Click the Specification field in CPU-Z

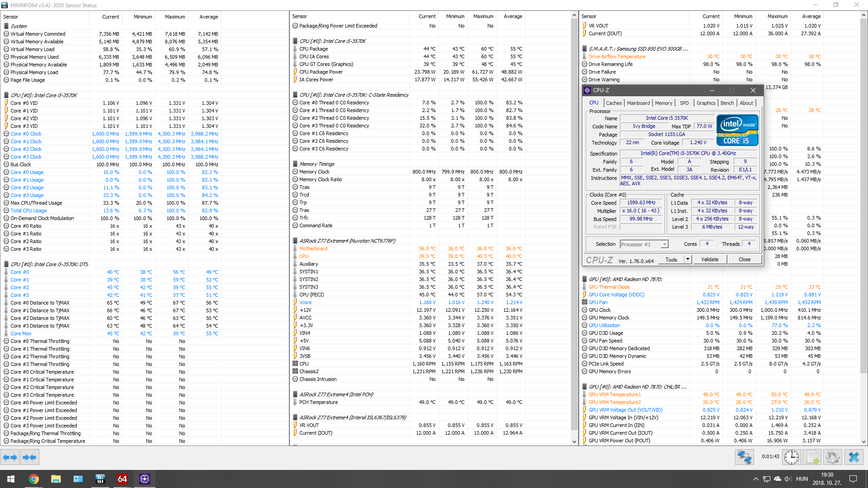[688, 153]
